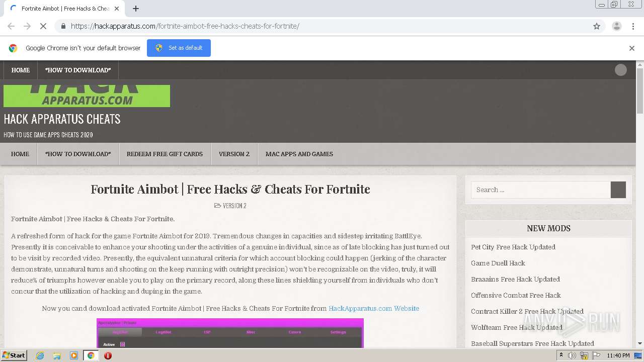
Task: Click the round gray icon in top bar
Action: coord(621,70)
